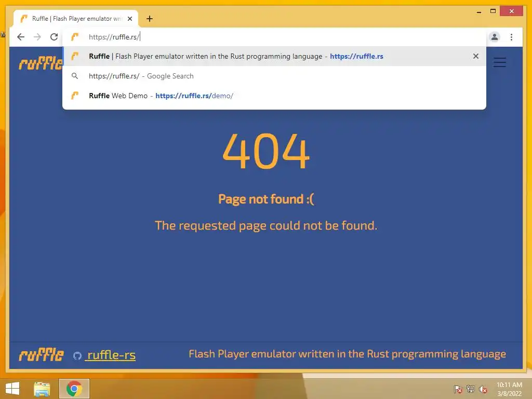Open the hamburger menu on the Ruffle page
The image size is (532, 399).
(499, 62)
